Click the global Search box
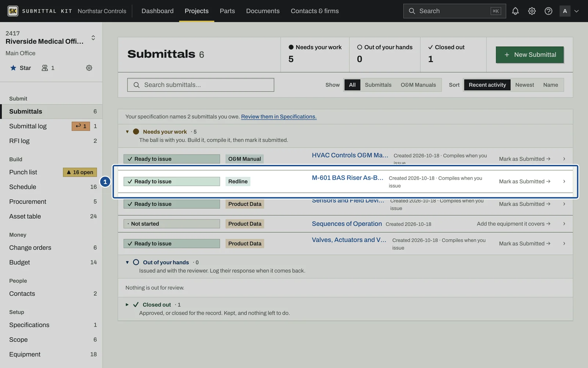Viewport: 588px width, 368px height. pos(454,11)
